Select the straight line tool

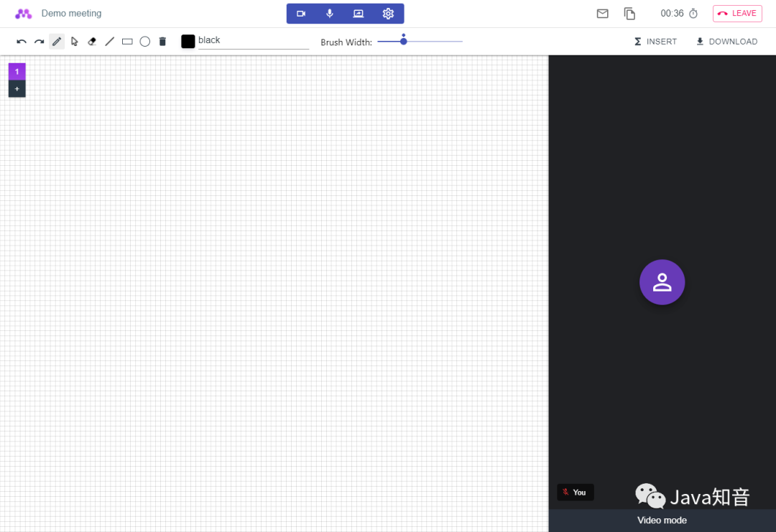click(109, 42)
